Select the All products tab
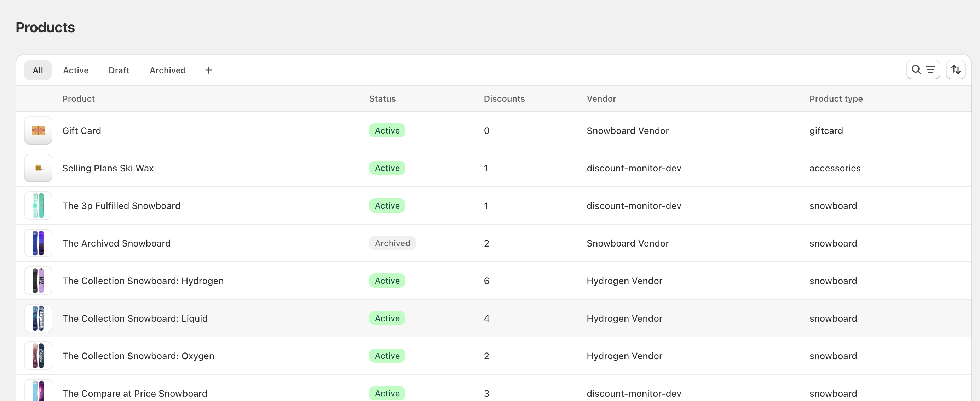The image size is (980, 401). 38,70
